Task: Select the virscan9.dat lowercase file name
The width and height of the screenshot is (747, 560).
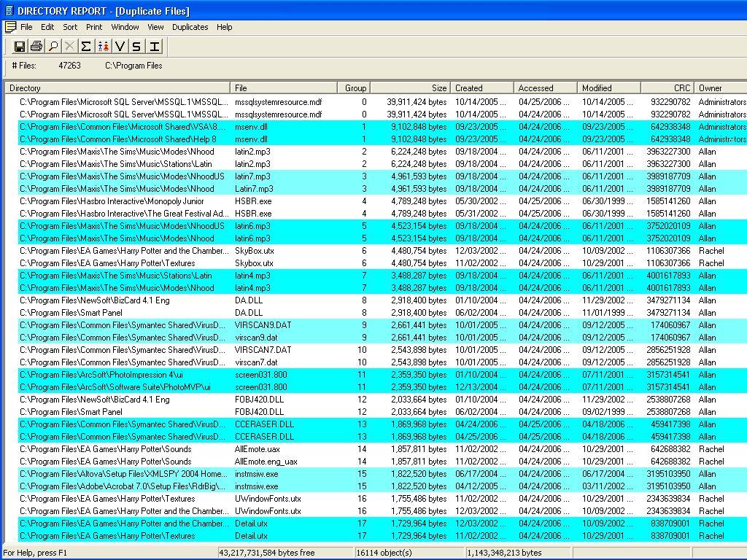Action: [256, 337]
